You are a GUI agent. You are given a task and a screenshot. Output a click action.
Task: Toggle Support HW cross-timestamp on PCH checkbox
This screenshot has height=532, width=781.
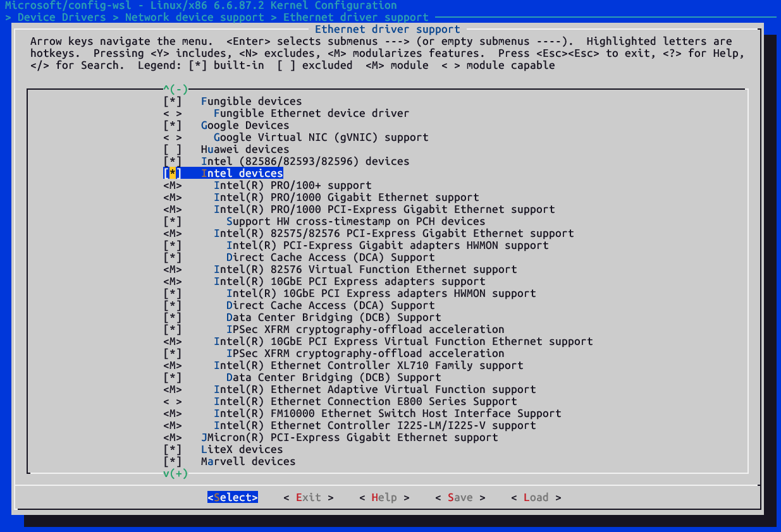click(173, 221)
